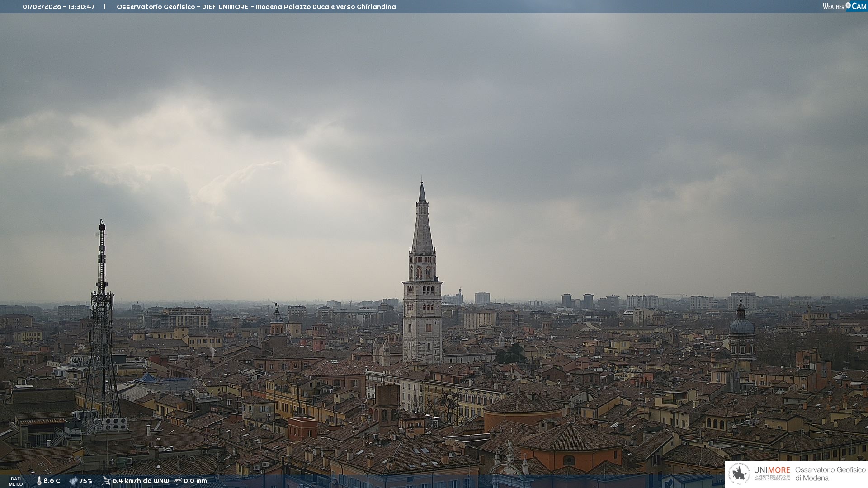Click the WeatherCam logo text
868x488 pixels.
[833, 6]
